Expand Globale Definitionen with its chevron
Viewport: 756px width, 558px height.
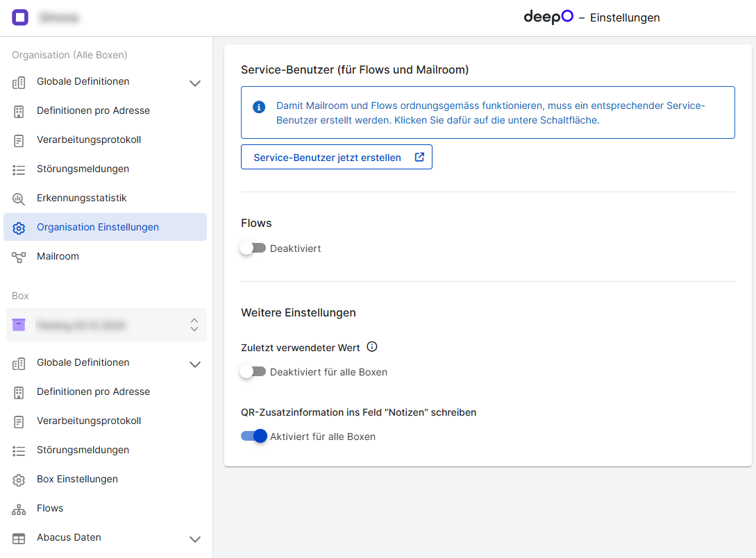[x=195, y=83]
